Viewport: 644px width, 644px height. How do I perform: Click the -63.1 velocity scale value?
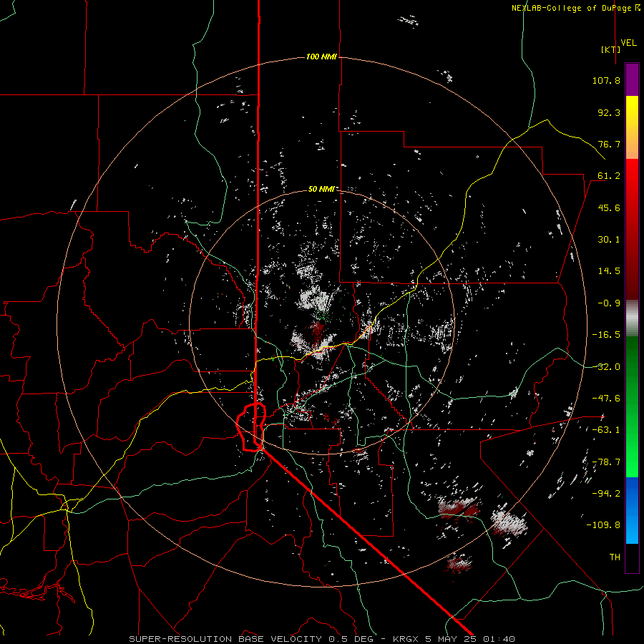606,430
